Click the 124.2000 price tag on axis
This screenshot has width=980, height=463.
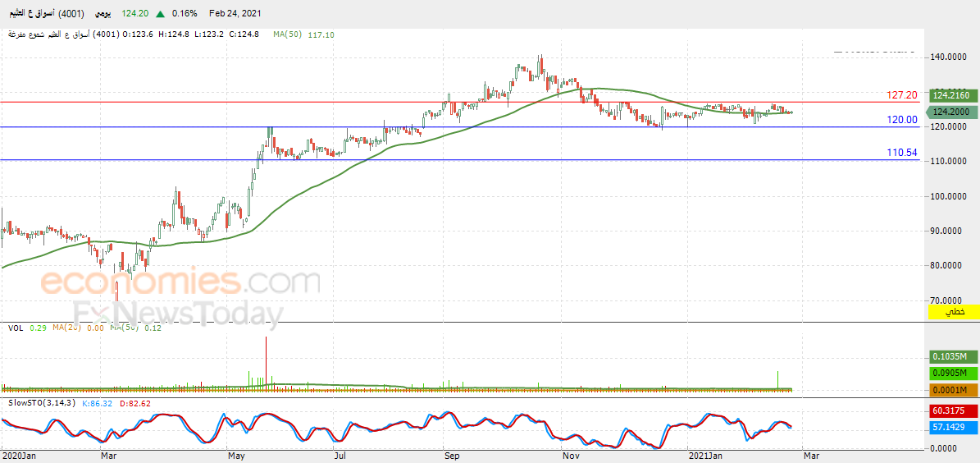pyautogui.click(x=952, y=112)
